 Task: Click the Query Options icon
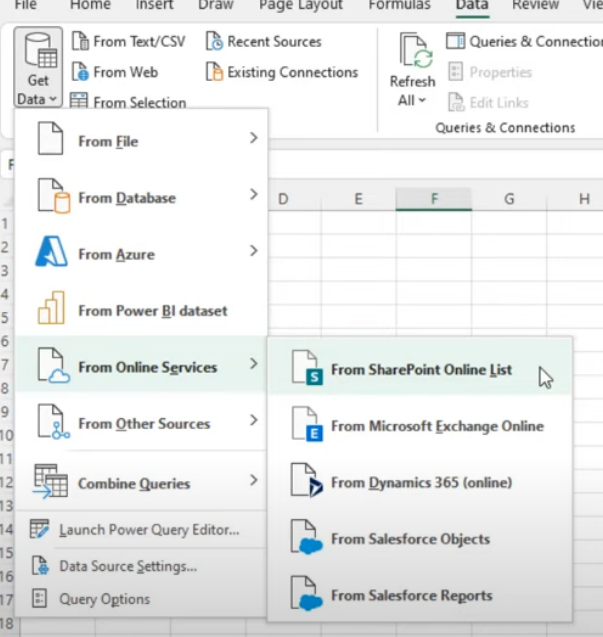pyautogui.click(x=39, y=598)
